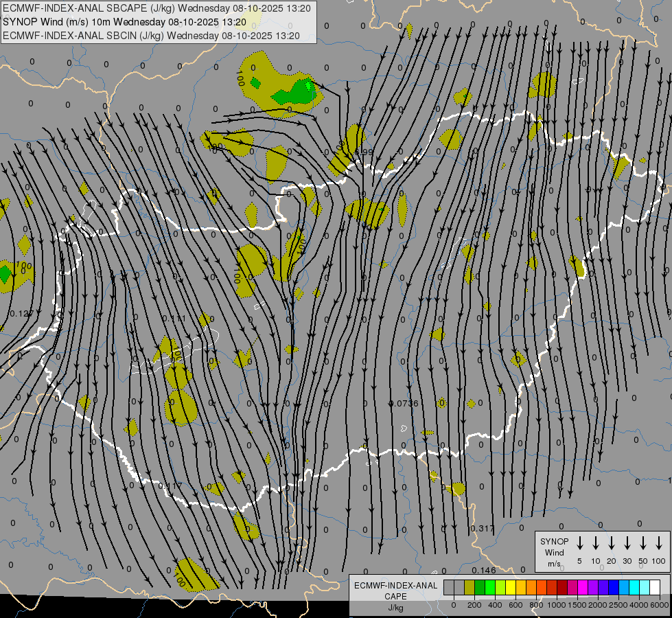Click the 2000 tick label on the CAPE scale
This screenshot has height=618, width=672.
click(598, 605)
